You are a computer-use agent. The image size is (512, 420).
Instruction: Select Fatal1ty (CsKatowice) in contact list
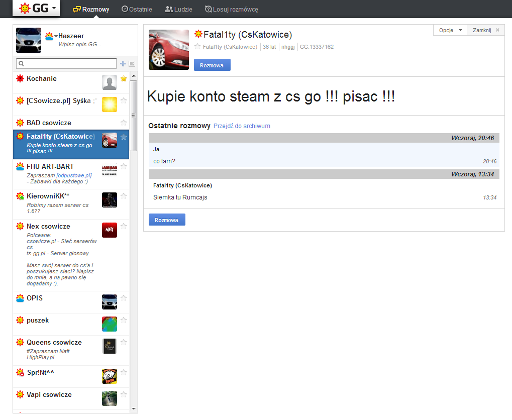[71, 144]
